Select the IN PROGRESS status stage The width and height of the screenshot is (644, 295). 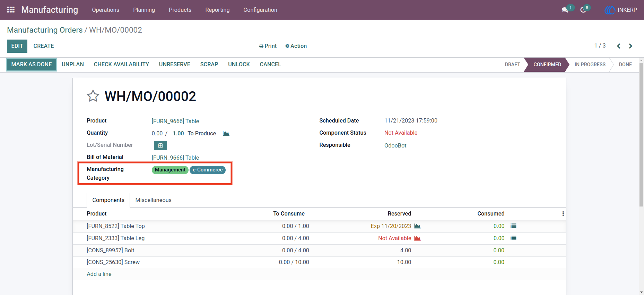pos(590,65)
